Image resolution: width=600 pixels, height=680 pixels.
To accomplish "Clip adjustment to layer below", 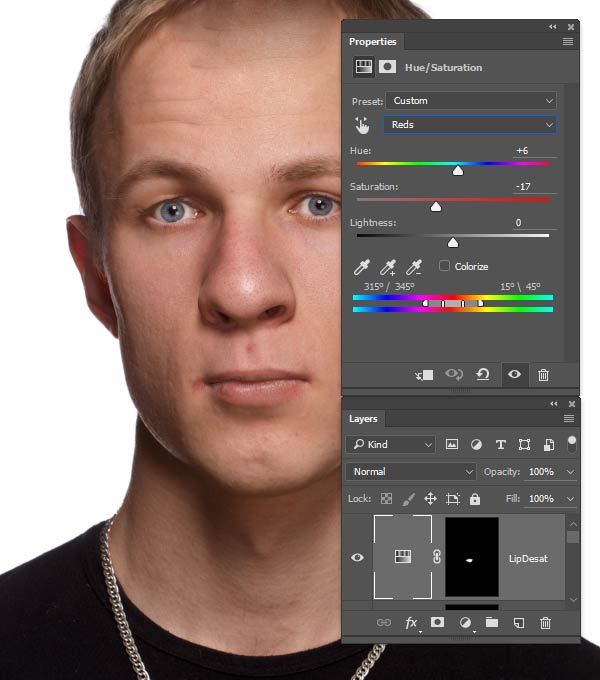I will click(x=424, y=375).
